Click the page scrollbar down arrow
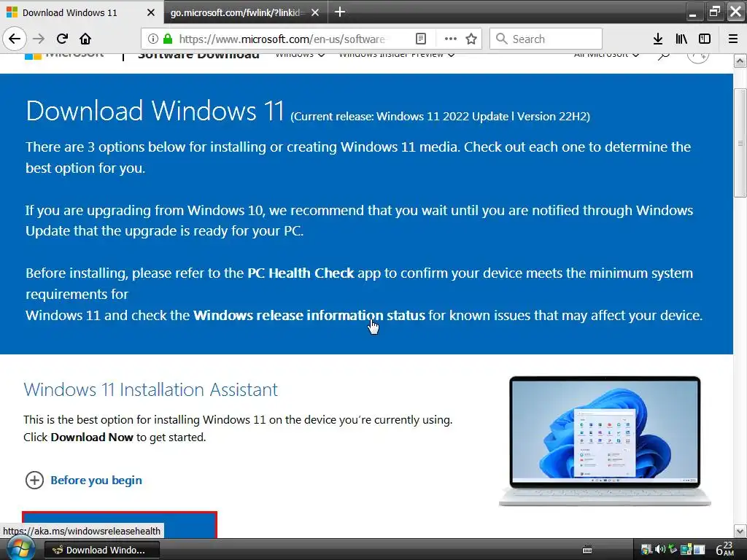The image size is (747, 560). point(740,531)
